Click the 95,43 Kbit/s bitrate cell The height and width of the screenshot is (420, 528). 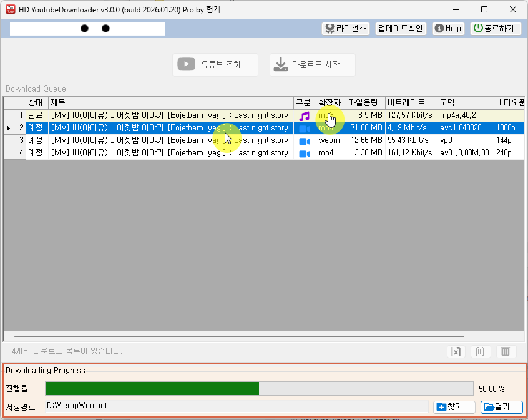411,140
